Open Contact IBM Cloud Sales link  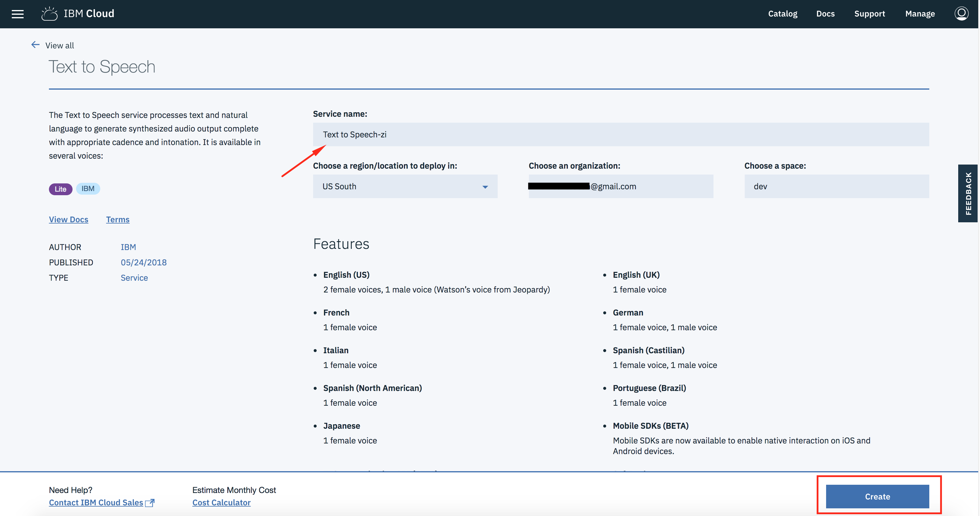[96, 503]
